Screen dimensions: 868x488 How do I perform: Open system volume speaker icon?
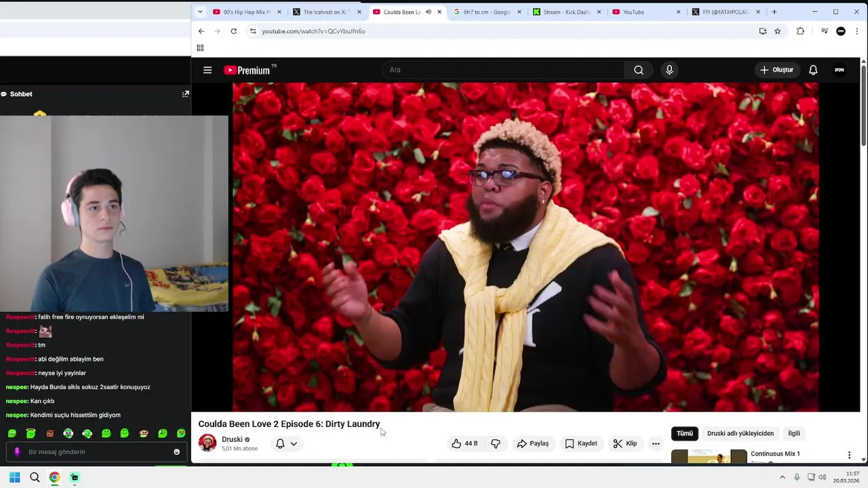click(x=822, y=477)
